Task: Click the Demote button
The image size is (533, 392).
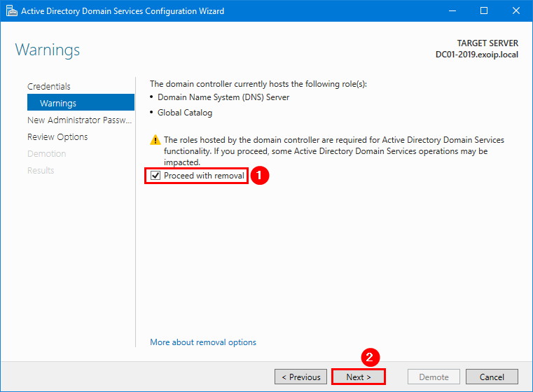Action: [434, 377]
